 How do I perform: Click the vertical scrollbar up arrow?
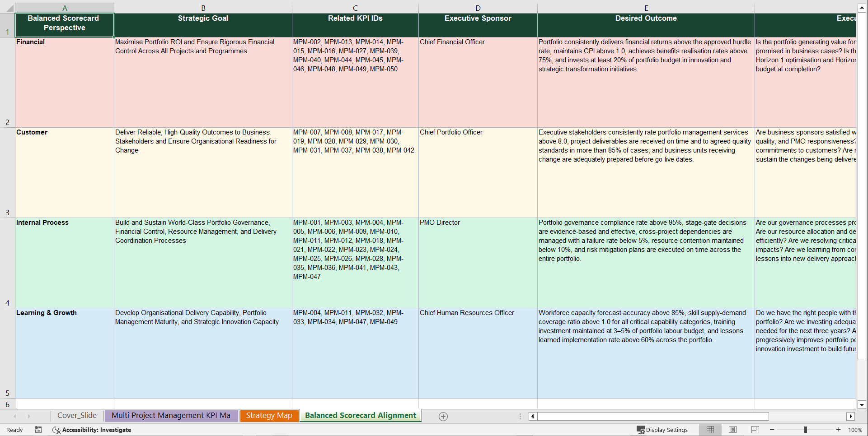[862, 8]
